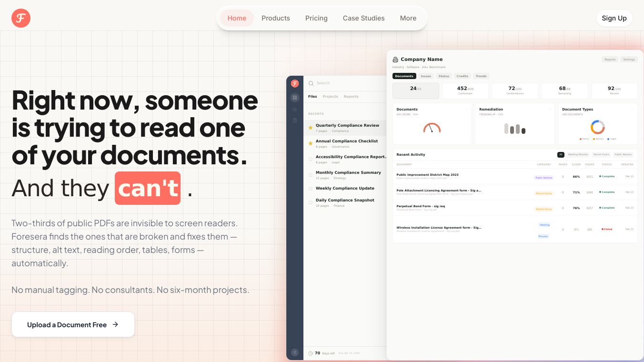Select the 452 Conformant stat card
644x362 pixels.
click(465, 91)
